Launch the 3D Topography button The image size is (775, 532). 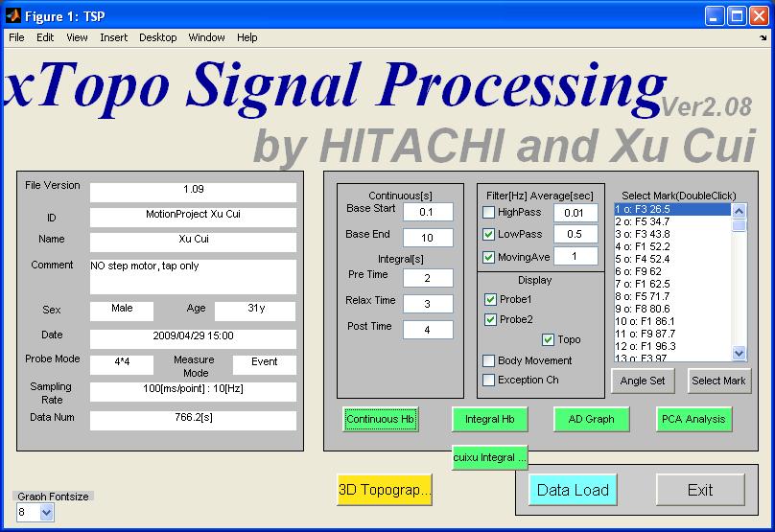[x=385, y=490]
